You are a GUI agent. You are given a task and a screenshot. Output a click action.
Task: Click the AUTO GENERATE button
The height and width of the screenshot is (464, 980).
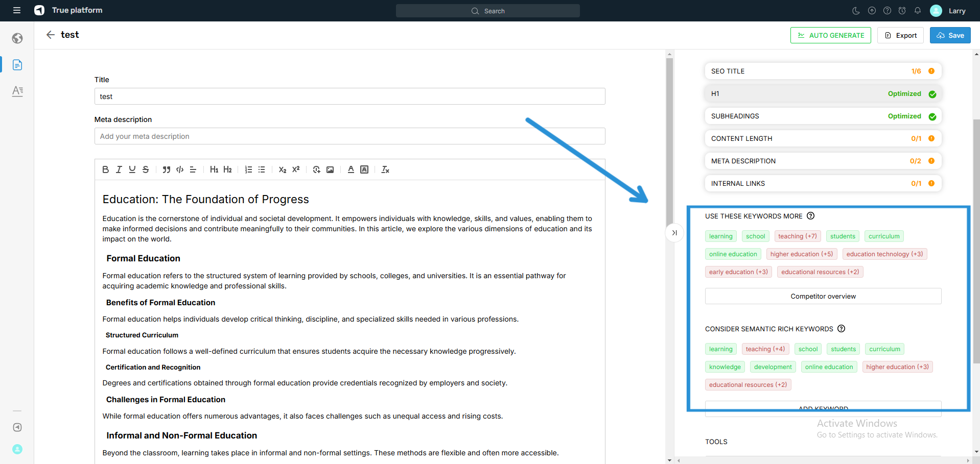[830, 35]
